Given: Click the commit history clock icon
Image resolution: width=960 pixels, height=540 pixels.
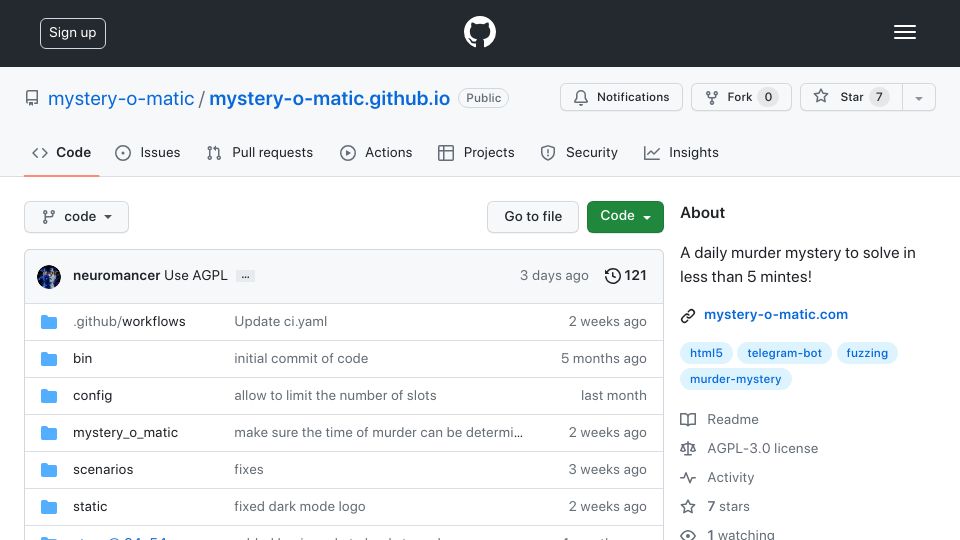Looking at the screenshot, I should click(x=612, y=276).
